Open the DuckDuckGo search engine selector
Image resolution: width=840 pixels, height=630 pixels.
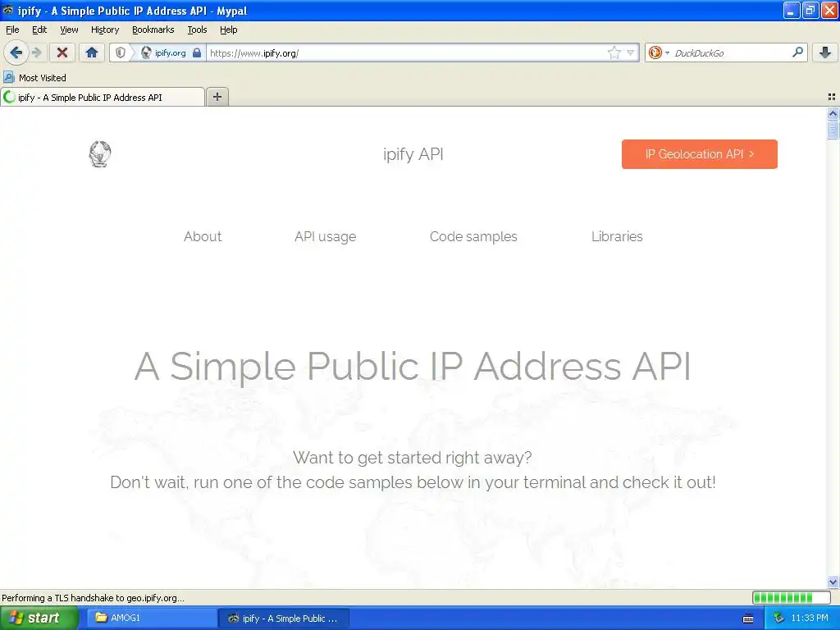pos(659,52)
